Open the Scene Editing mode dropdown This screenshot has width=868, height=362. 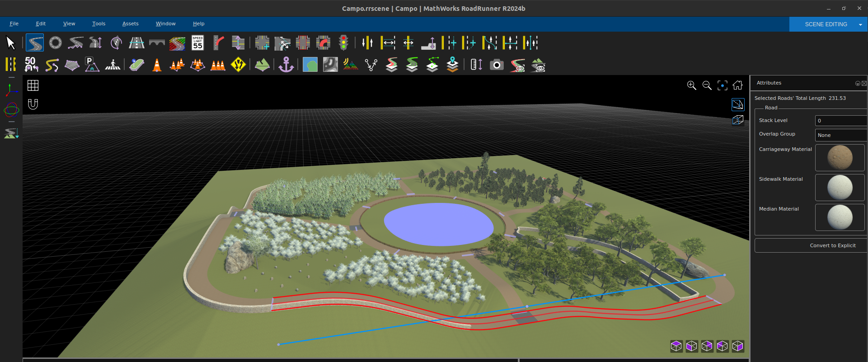(860, 24)
